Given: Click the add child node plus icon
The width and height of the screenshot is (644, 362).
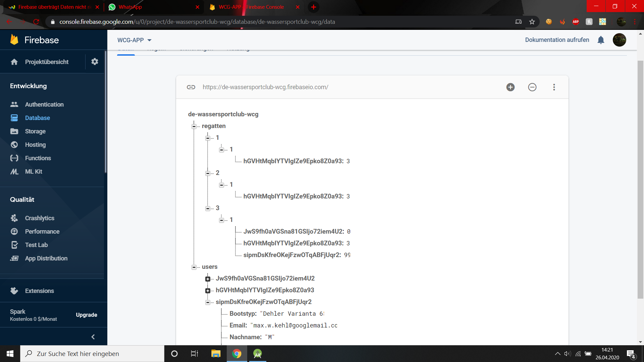Looking at the screenshot, I should coord(511,87).
